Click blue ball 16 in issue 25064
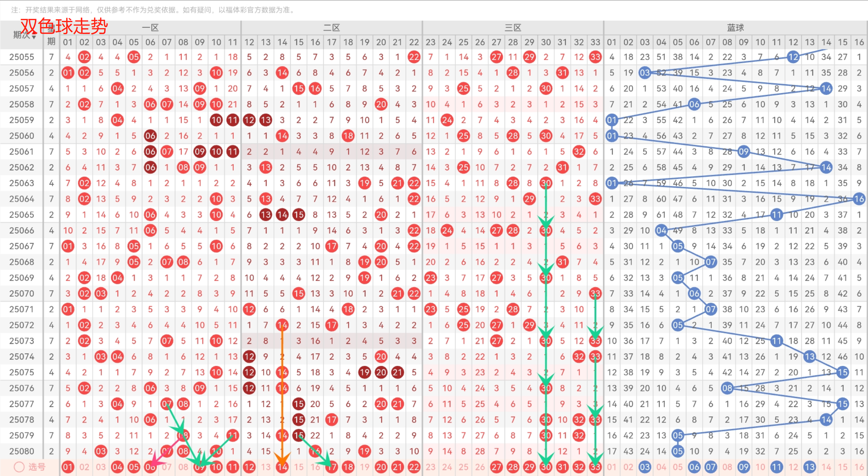 coord(859,199)
